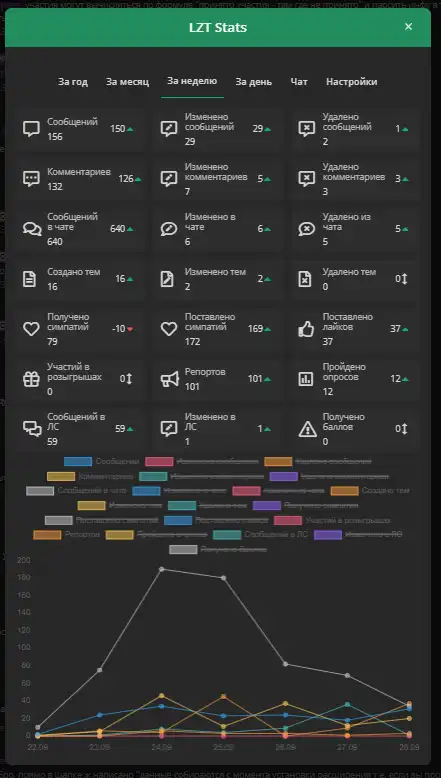
Task: Toggle the Создано тем legend series
Action: tap(370, 491)
